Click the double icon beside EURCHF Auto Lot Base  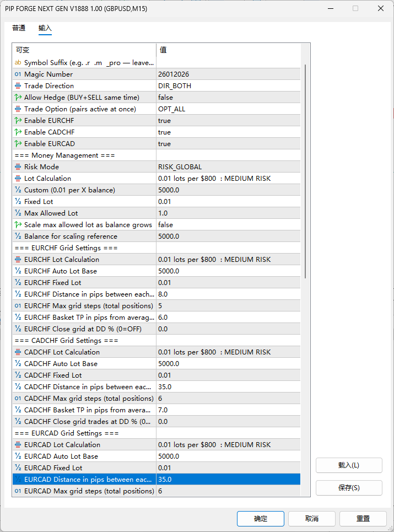click(18, 271)
